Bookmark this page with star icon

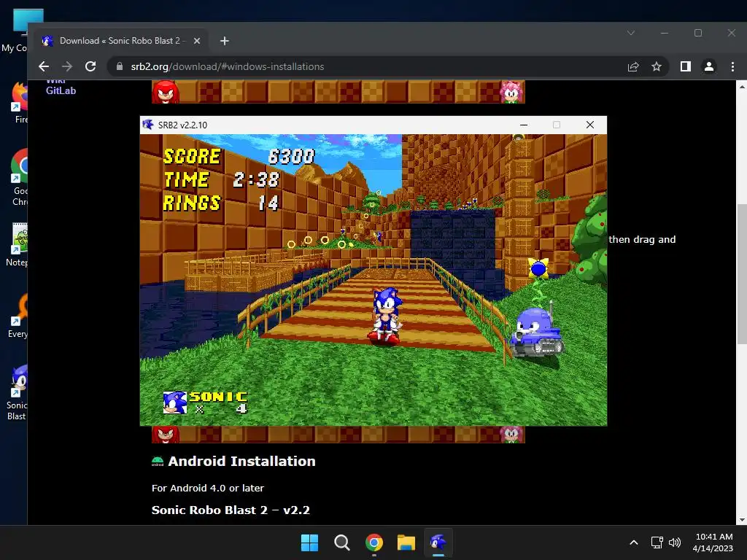[x=657, y=66]
